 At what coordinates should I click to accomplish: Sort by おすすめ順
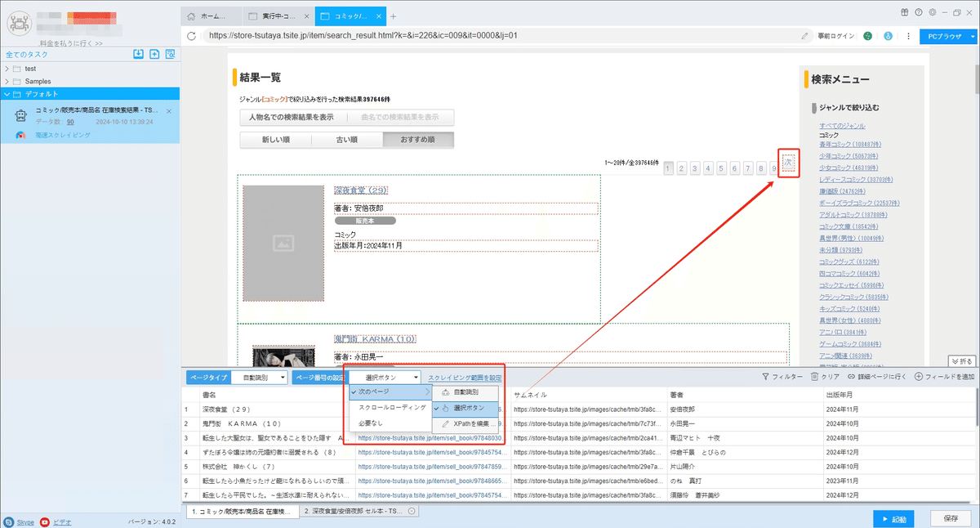[418, 140]
